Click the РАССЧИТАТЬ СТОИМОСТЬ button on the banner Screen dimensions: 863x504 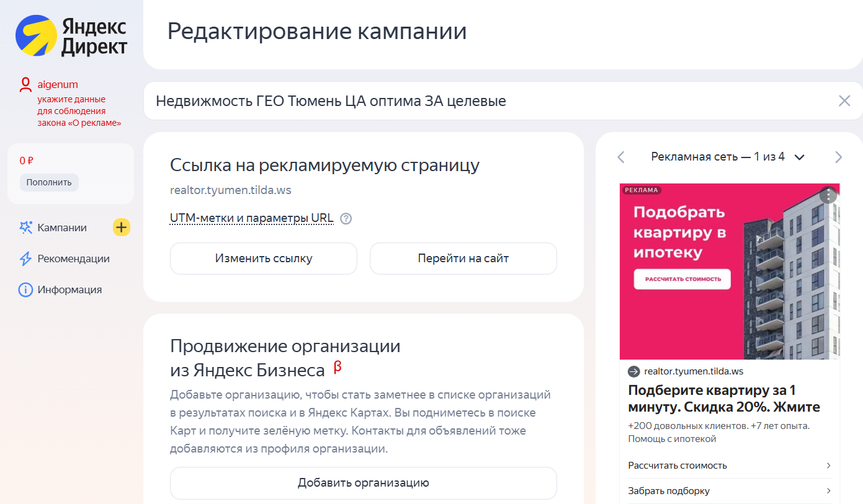click(x=682, y=279)
